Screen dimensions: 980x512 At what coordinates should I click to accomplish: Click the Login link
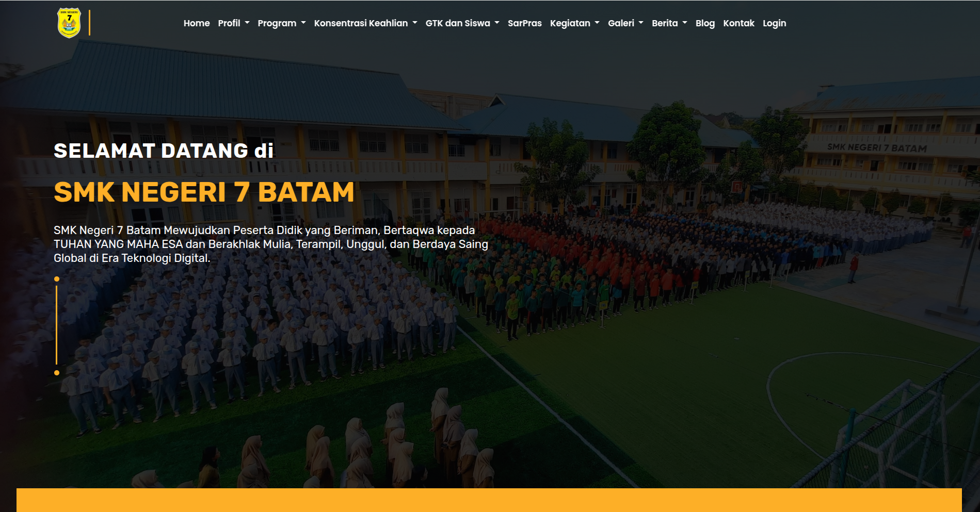774,23
